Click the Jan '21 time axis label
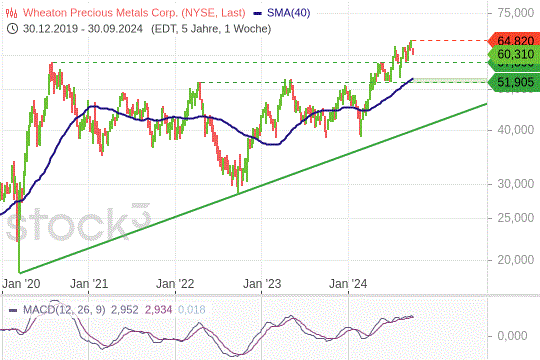This screenshot has width=540, height=360. 89,284
